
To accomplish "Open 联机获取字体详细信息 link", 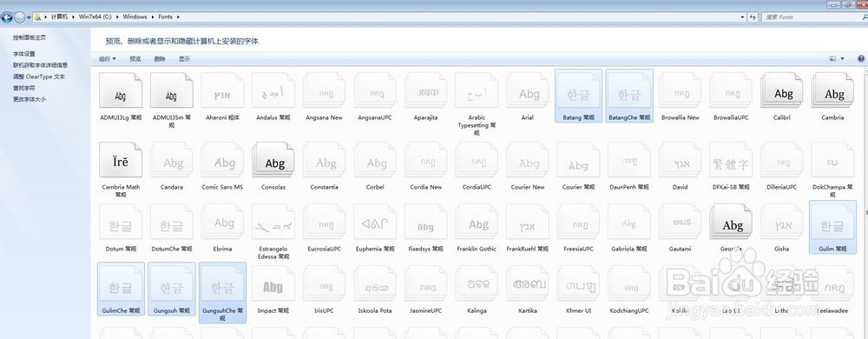I will tap(41, 65).
